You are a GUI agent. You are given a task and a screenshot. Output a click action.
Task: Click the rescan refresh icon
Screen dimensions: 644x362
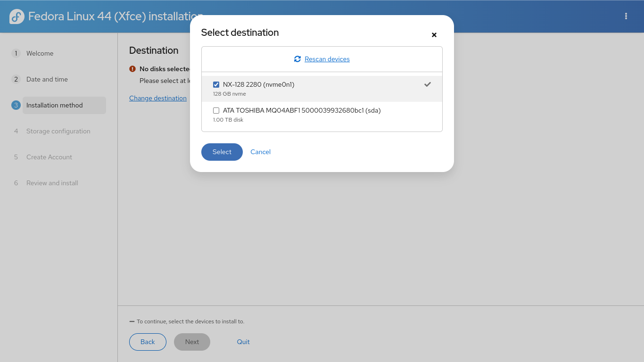tap(297, 59)
